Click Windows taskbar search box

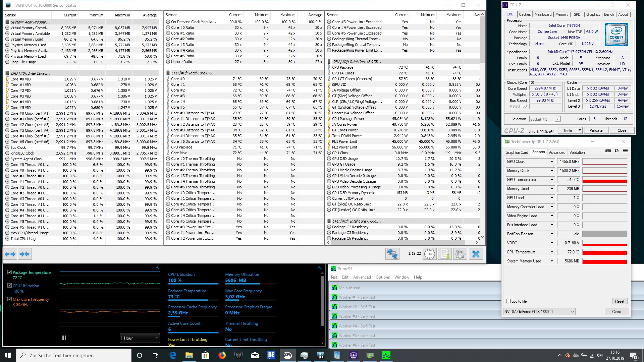tap(74, 355)
